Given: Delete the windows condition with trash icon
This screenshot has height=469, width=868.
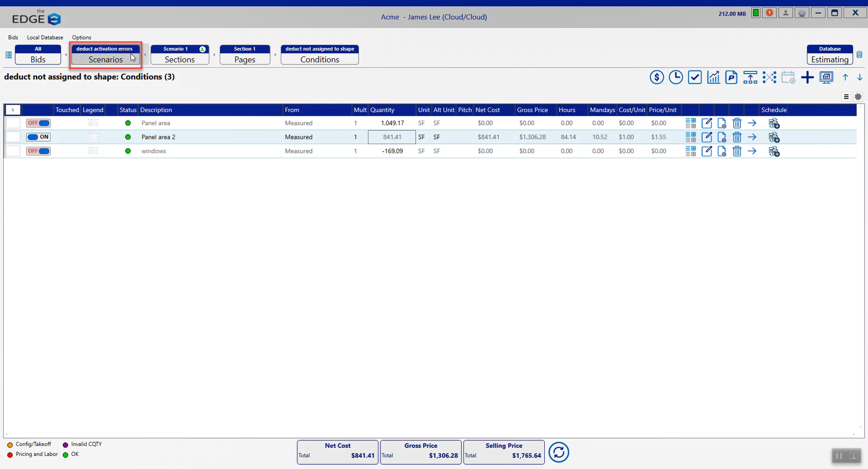Looking at the screenshot, I should 736,151.
